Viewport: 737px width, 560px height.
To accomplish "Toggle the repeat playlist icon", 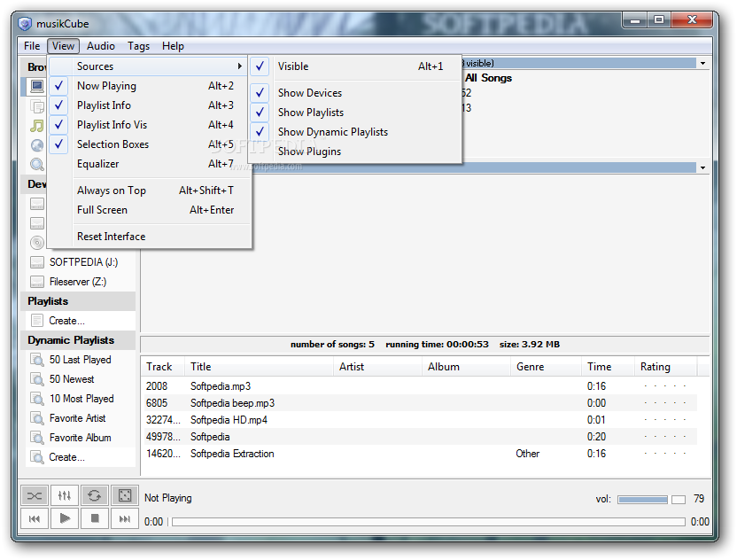I will pos(95,495).
